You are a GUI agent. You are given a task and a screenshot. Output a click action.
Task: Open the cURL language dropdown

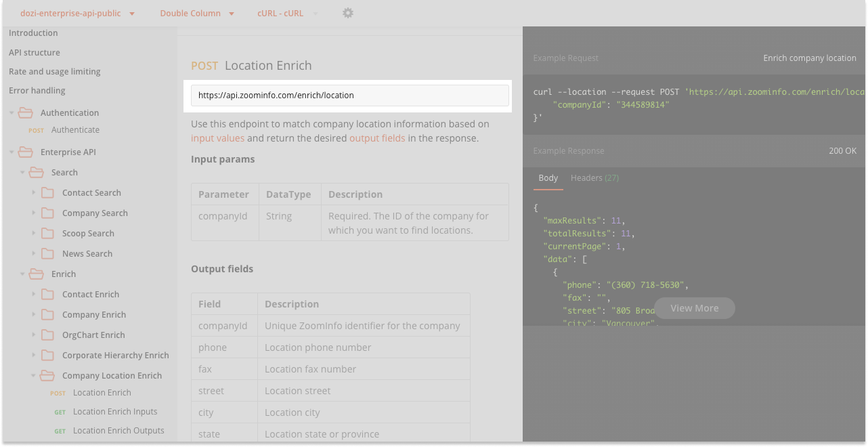(x=280, y=13)
